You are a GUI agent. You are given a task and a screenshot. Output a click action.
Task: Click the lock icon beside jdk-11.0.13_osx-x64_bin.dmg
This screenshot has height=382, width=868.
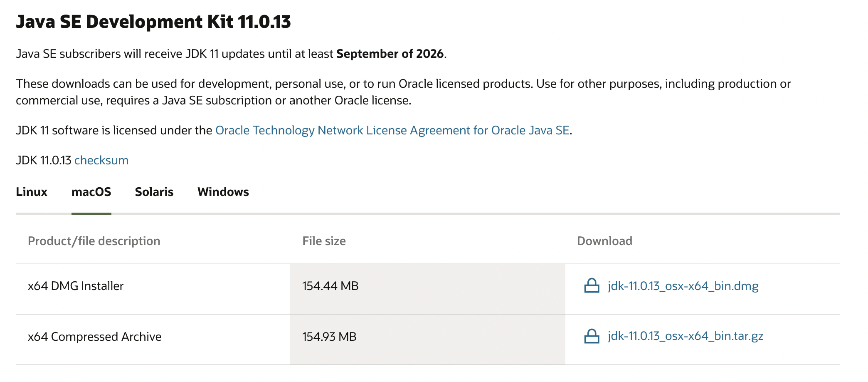point(592,286)
